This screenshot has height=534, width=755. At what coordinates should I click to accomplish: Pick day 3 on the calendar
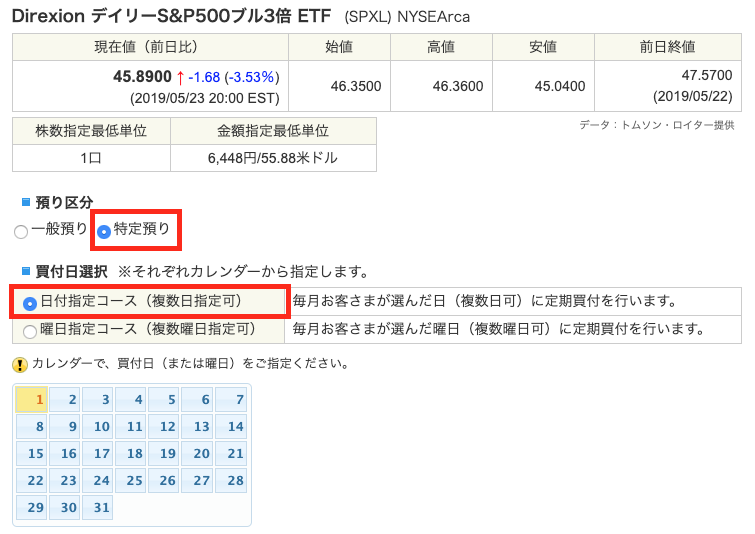(98, 400)
